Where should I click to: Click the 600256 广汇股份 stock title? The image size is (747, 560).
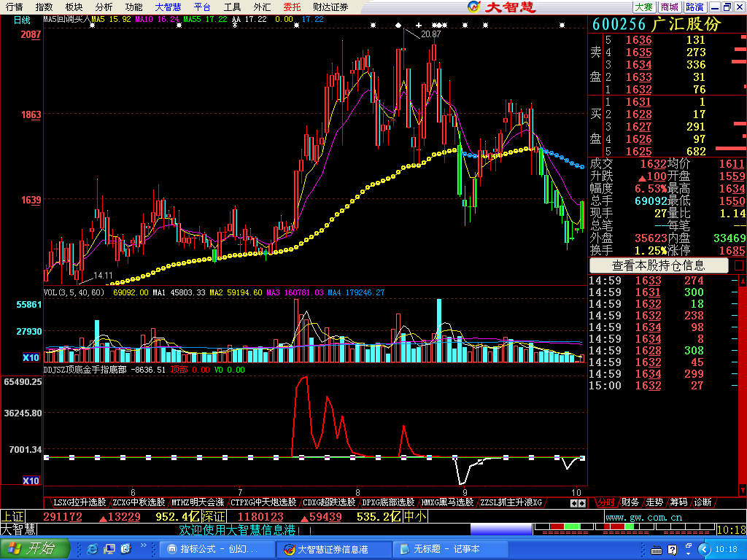coord(657,24)
